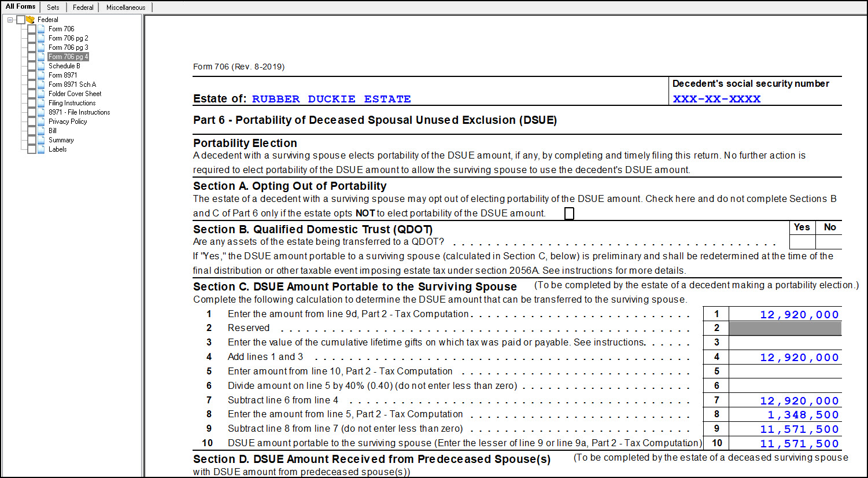Click the Section C line 9 amount field
The width and height of the screenshot is (868, 478).
pyautogui.click(x=785, y=429)
